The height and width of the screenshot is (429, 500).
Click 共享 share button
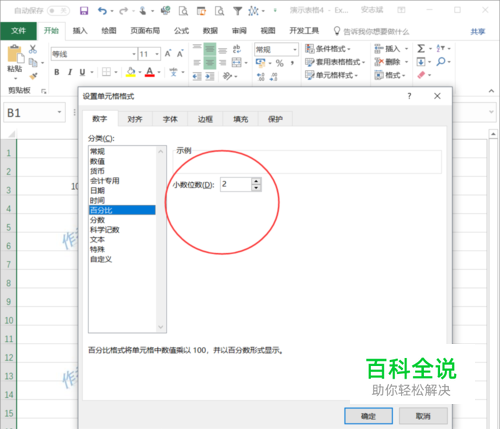(478, 32)
